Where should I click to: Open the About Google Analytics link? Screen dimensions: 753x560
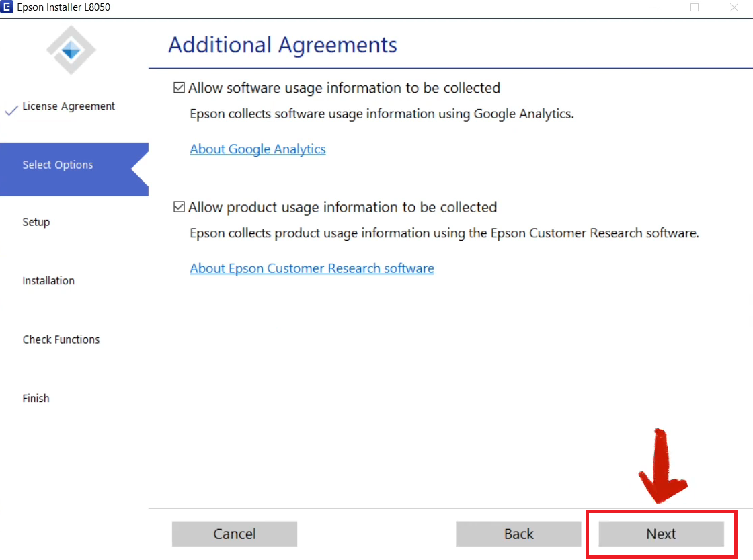(257, 149)
